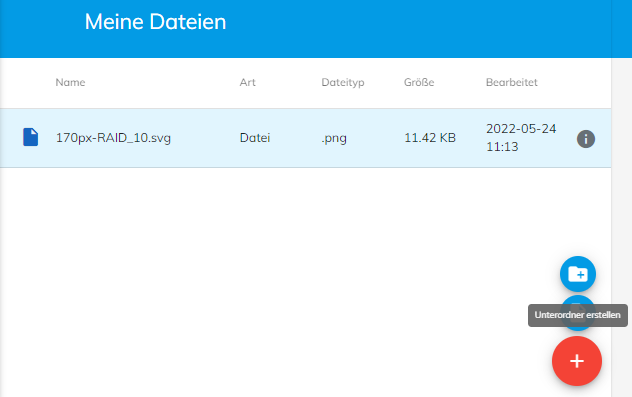Click the create subfolder button
The height and width of the screenshot is (397, 632).
[578, 274]
